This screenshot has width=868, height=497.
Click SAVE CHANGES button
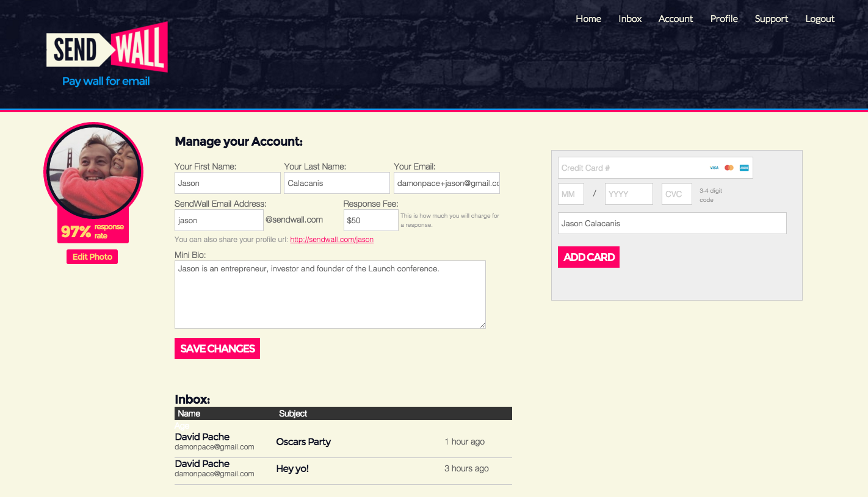pos(217,348)
